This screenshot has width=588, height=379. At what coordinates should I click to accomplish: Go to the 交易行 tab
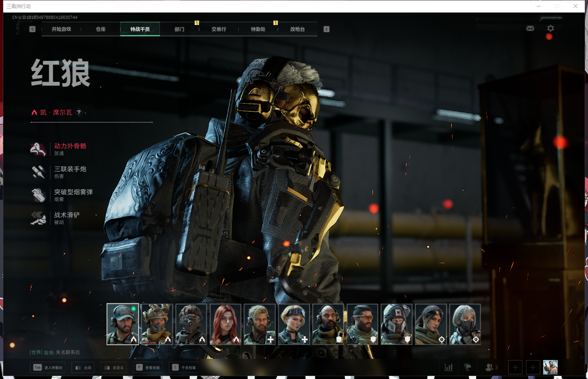click(x=218, y=29)
